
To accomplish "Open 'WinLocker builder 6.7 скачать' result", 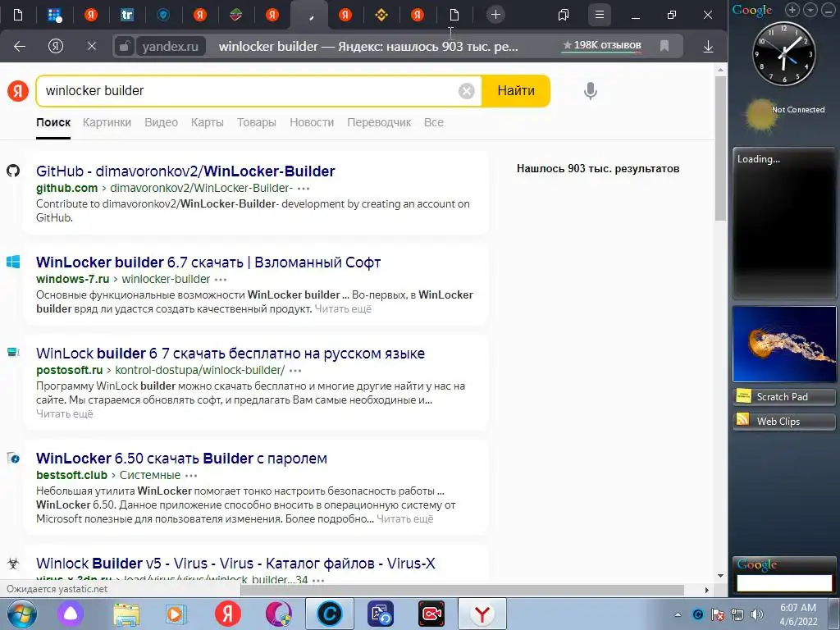I will click(x=208, y=262).
